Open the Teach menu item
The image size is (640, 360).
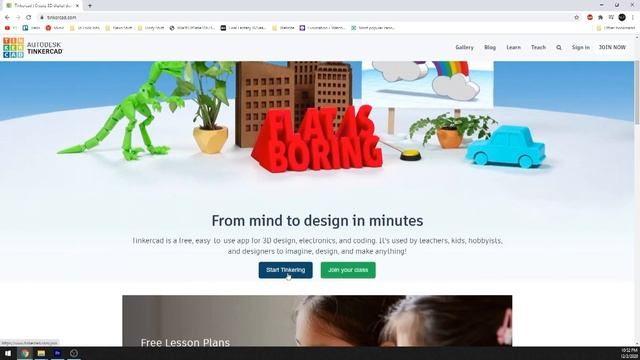pyautogui.click(x=538, y=47)
